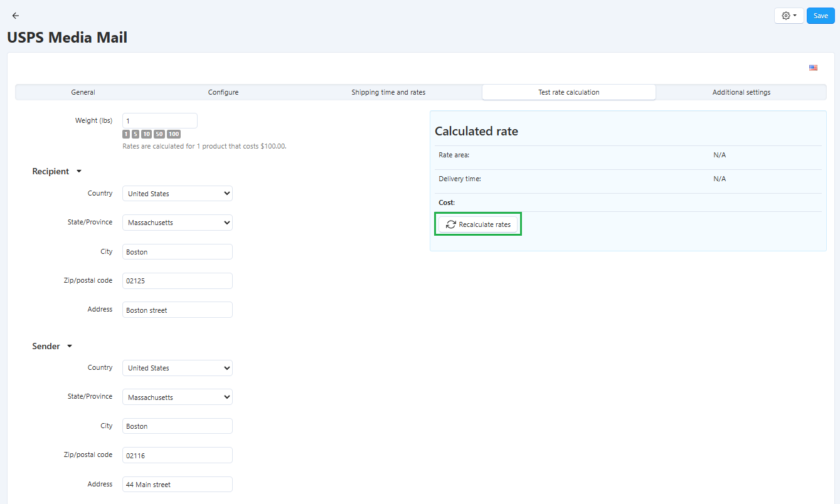Click the Recipient City field containing Boston

point(178,252)
